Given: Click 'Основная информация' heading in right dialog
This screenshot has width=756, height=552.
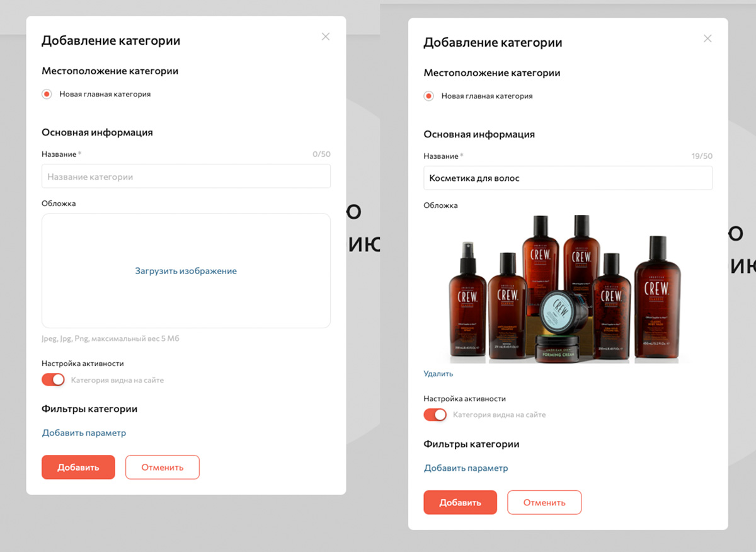Looking at the screenshot, I should coord(479,134).
